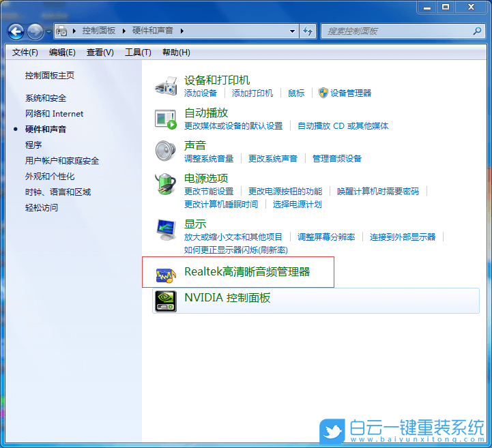
Task: Open the Power Options battery icon
Action: pyautogui.click(x=166, y=184)
